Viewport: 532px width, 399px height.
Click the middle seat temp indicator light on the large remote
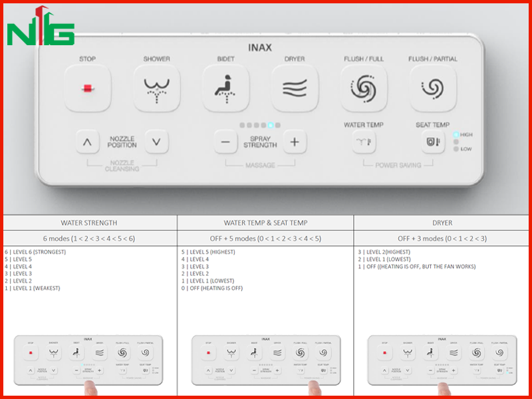(456, 142)
